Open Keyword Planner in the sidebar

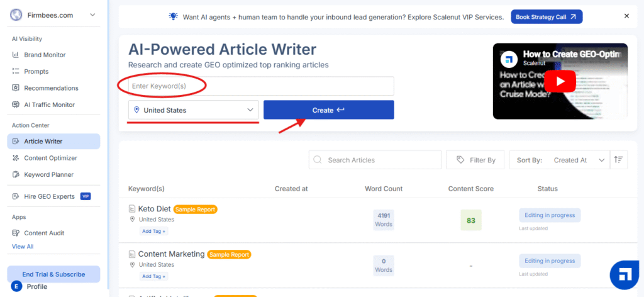[48, 174]
